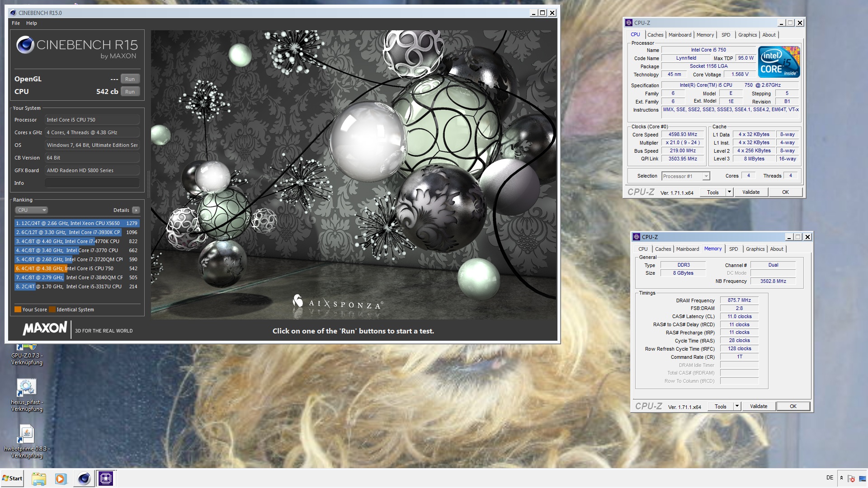Switch to Memory tab in upper CPU-Z
Screen dimensions: 868x488
(x=705, y=35)
